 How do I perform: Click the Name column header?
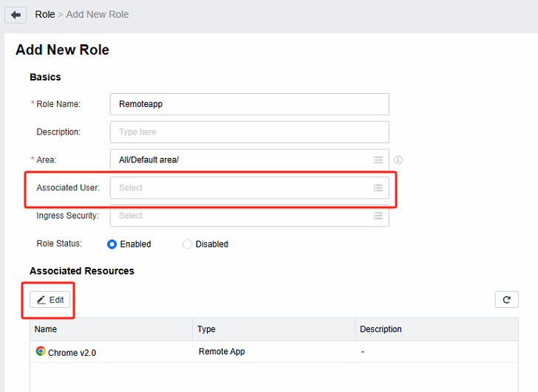point(46,329)
